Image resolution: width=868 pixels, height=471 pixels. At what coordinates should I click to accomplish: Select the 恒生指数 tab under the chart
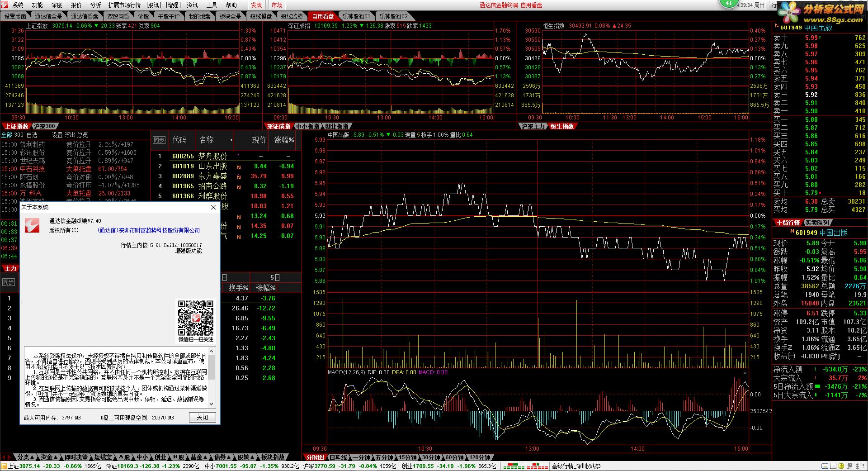click(x=562, y=126)
